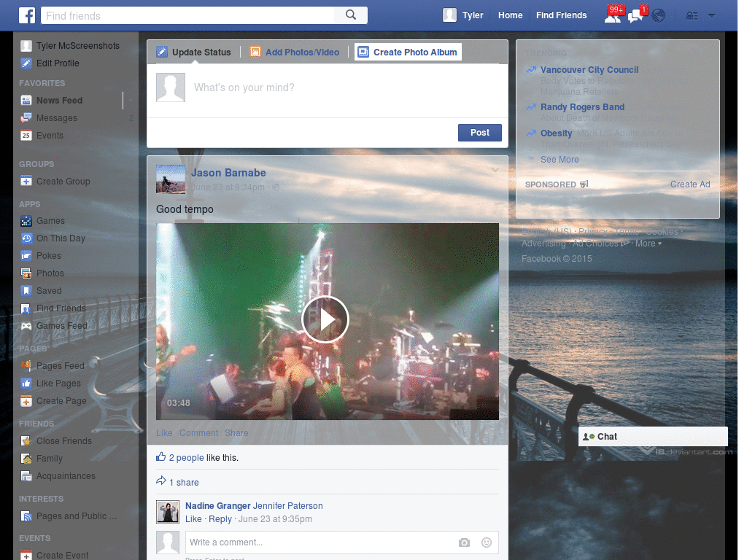Screen dimensions: 747x560
Task: Reply to Nadine Granger's comment
Action: 220,519
